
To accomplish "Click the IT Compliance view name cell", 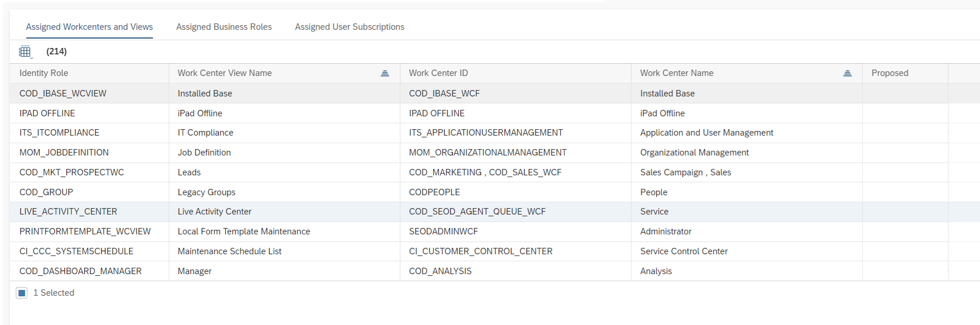I will 205,133.
